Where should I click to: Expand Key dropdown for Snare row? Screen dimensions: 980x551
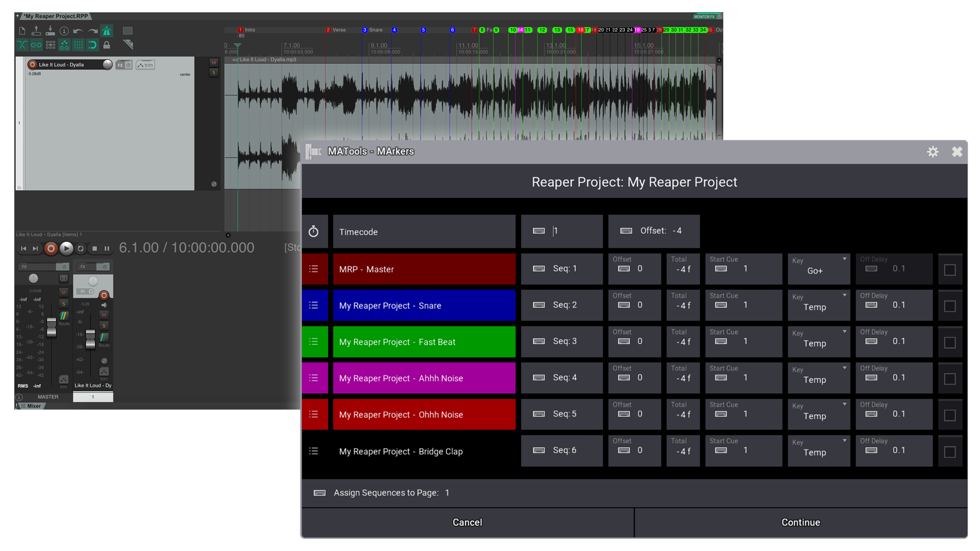click(819, 305)
